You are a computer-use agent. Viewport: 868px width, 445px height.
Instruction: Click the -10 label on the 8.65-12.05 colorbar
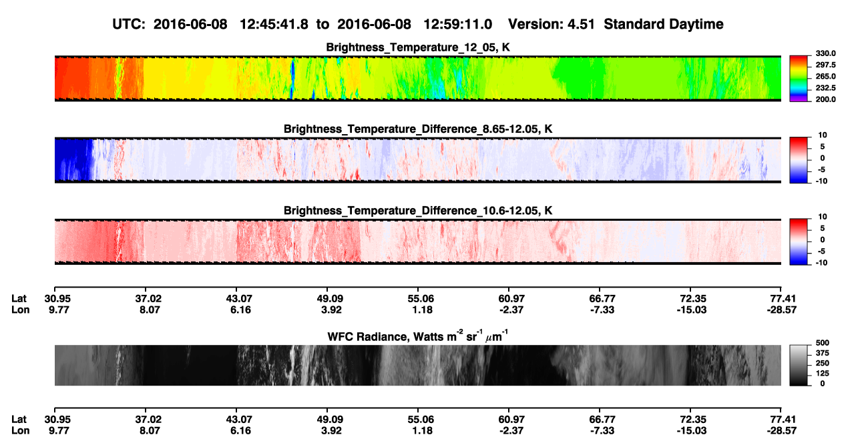point(822,181)
